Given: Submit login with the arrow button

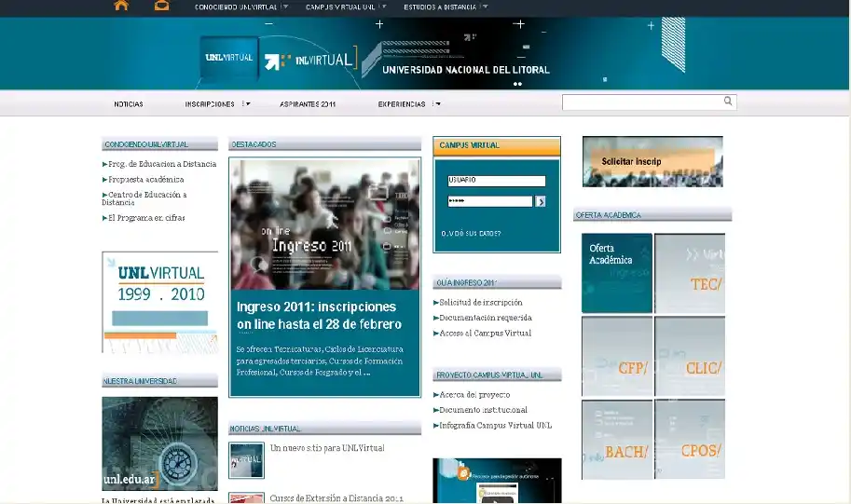Looking at the screenshot, I should pyautogui.click(x=540, y=201).
